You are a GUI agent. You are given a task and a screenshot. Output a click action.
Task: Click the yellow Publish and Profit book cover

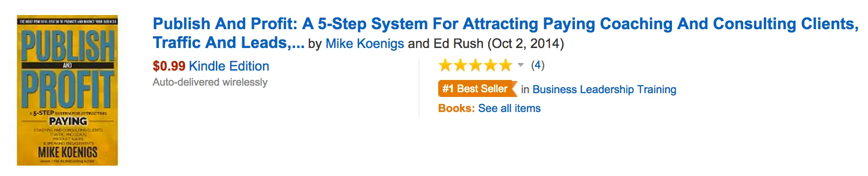67,90
